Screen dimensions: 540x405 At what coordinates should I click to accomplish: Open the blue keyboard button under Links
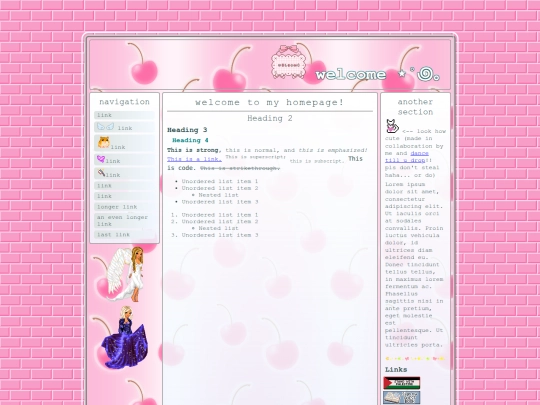point(402,397)
